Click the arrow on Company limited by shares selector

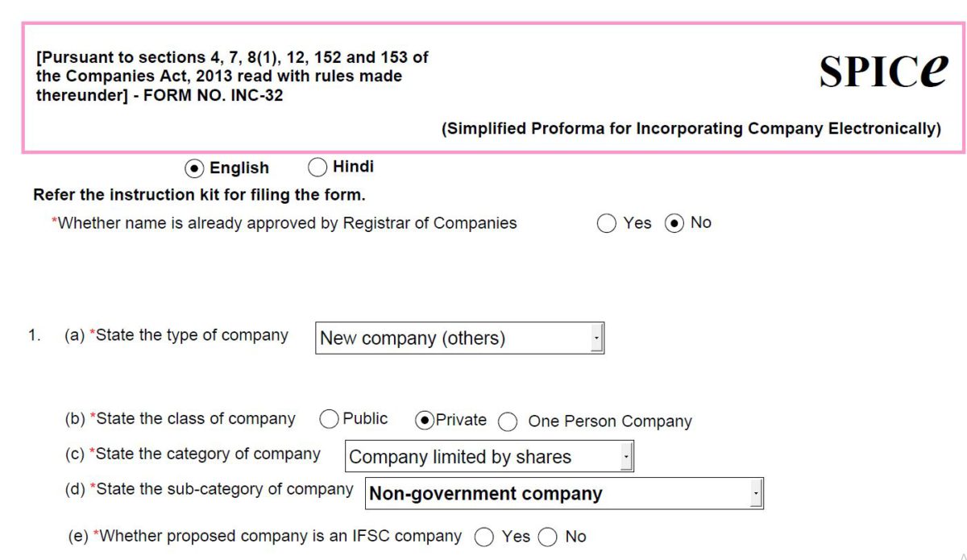pos(627,455)
